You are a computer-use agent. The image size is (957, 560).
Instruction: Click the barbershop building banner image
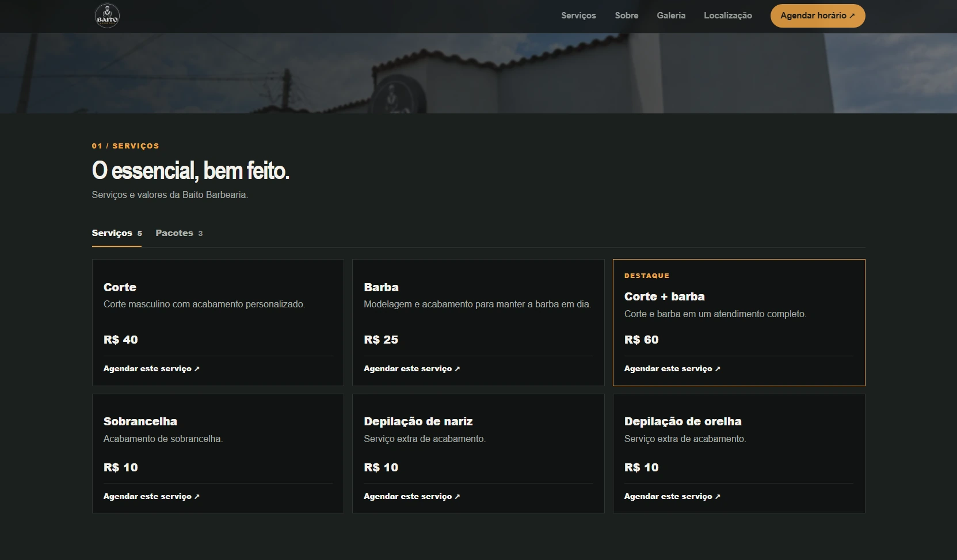coord(478,73)
